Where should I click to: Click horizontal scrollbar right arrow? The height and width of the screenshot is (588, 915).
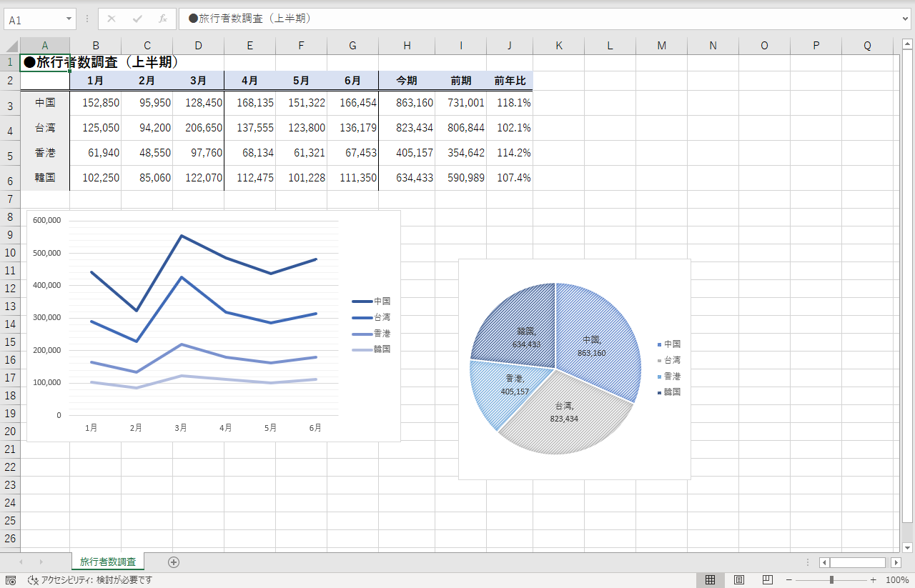[x=896, y=562]
